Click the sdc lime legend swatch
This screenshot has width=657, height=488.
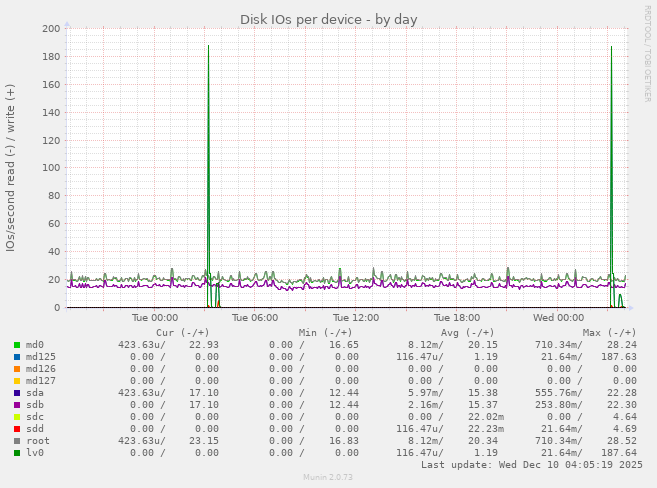click(17, 417)
